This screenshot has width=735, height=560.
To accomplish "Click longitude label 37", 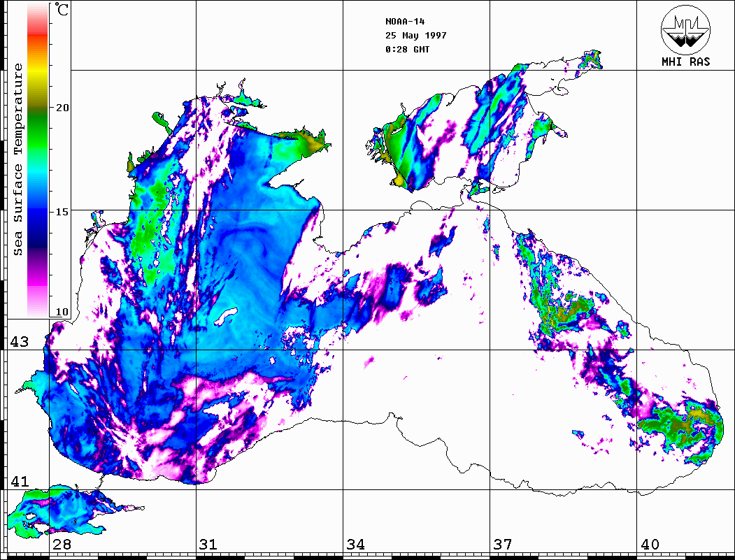I will coord(502,544).
